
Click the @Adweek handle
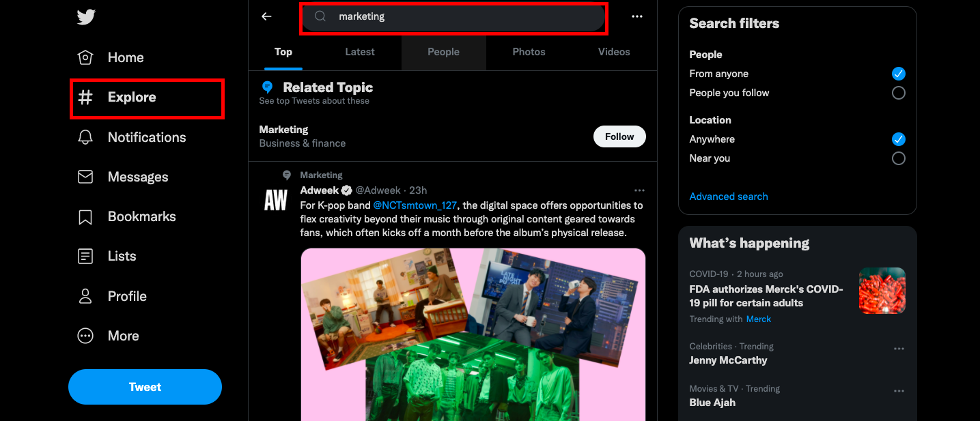[x=378, y=190]
